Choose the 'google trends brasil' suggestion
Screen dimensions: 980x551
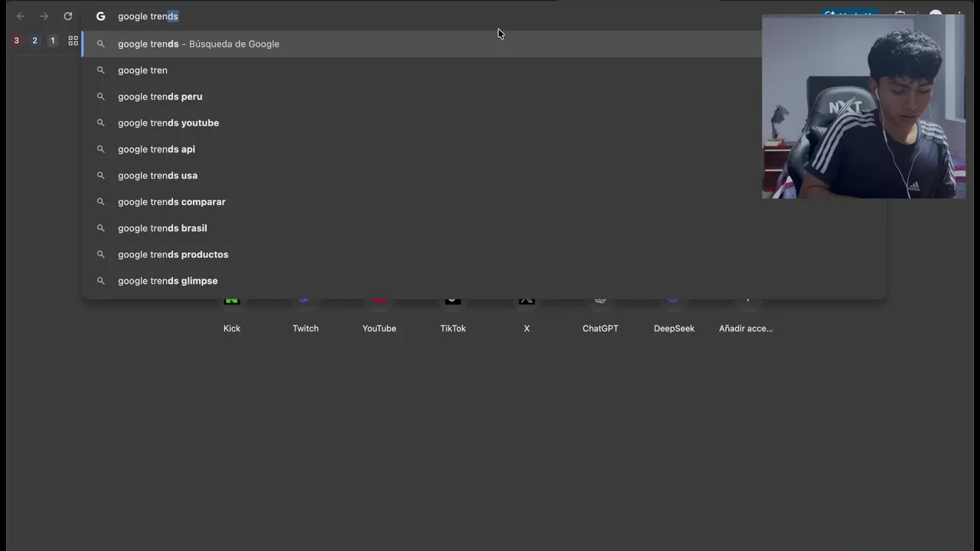[x=484, y=228]
